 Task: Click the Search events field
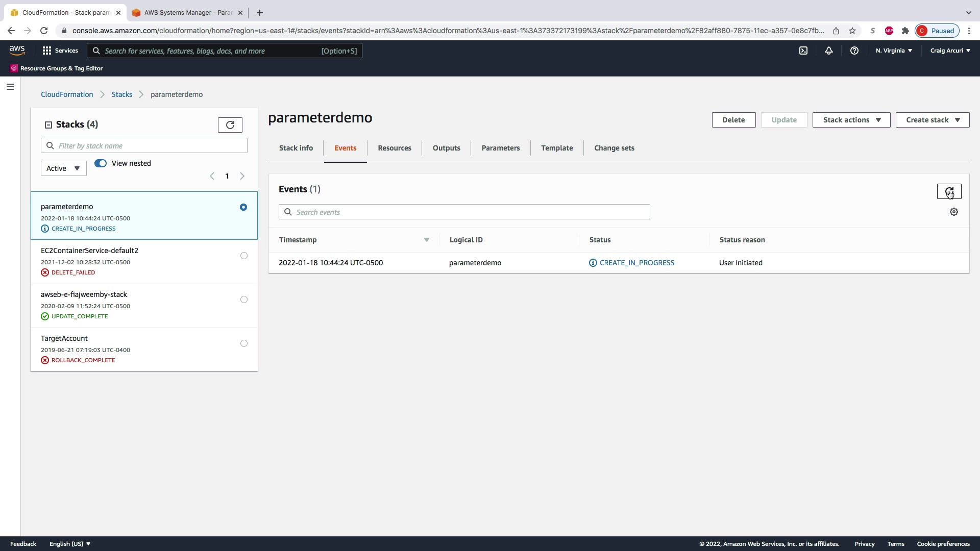464,212
